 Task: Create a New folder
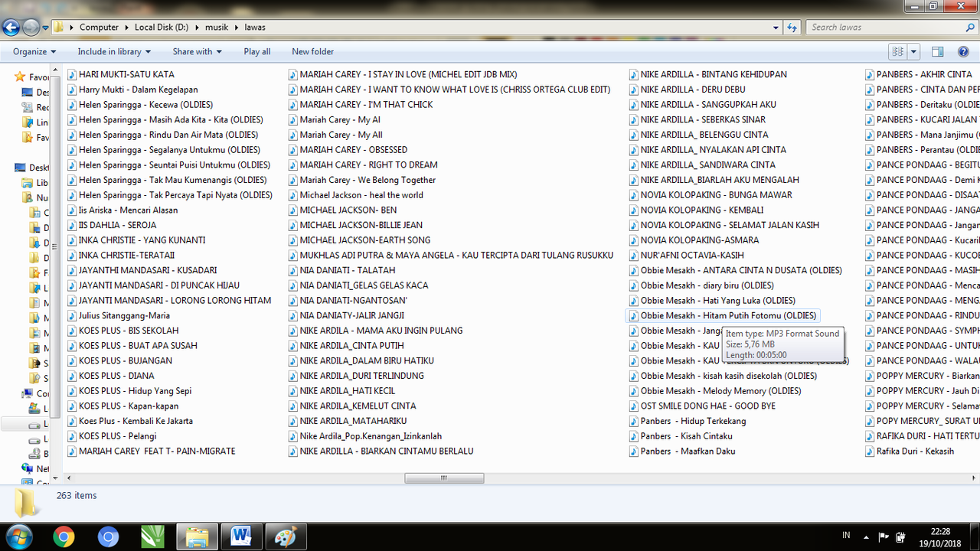312,51
